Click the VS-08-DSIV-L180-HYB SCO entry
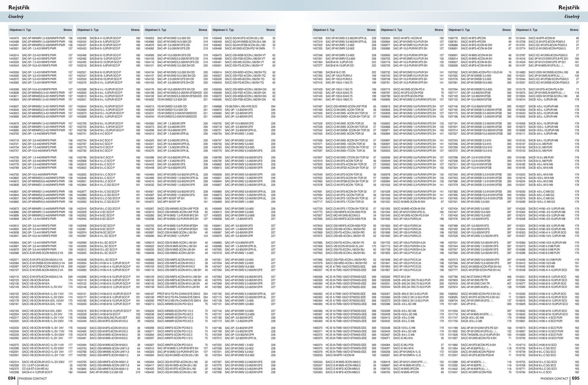This screenshot has height=385, width=588. click(x=241, y=107)
